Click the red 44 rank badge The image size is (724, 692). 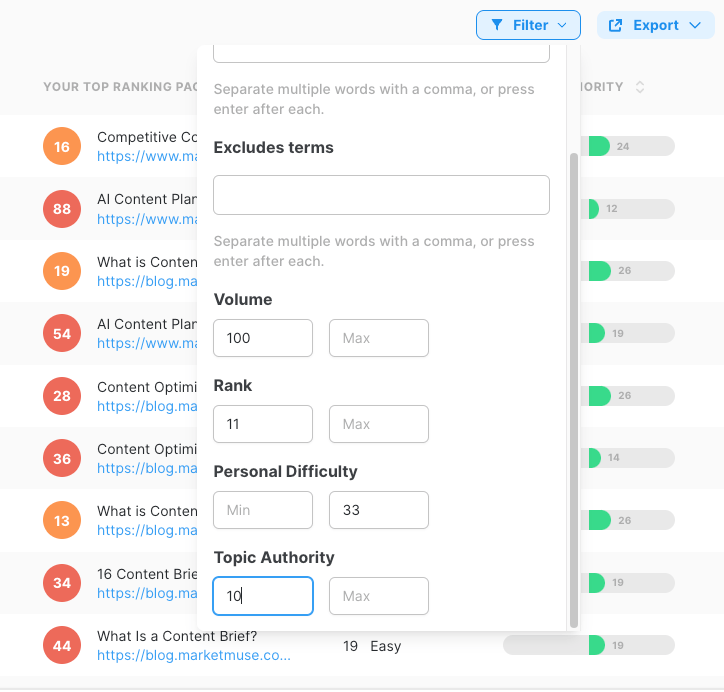pos(62,645)
